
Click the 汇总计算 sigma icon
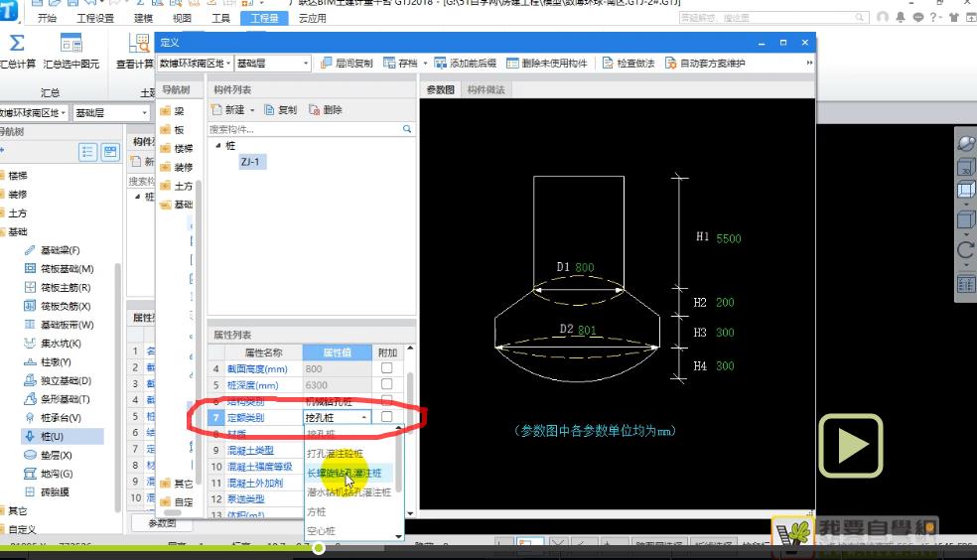(17, 43)
